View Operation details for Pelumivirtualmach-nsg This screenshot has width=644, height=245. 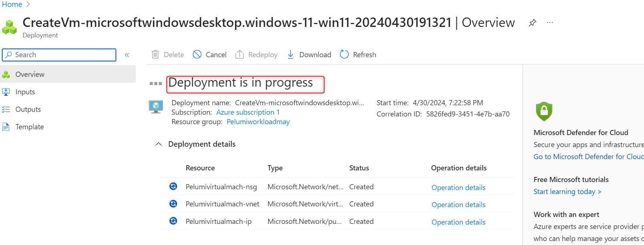coord(458,187)
